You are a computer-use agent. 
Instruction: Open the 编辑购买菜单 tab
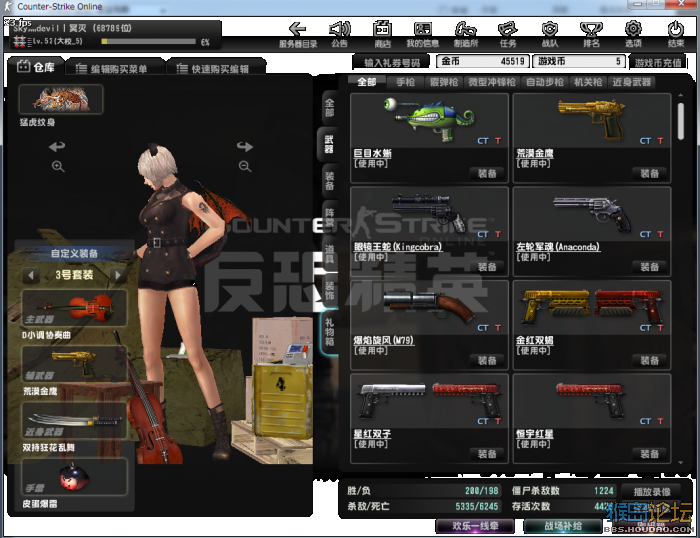(115, 68)
